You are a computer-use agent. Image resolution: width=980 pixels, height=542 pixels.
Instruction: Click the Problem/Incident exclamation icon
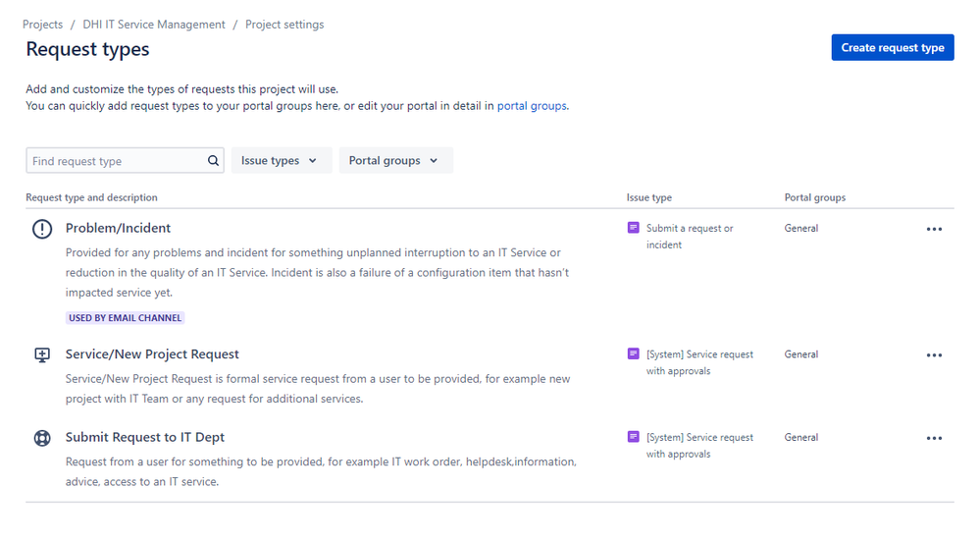pyautogui.click(x=42, y=229)
